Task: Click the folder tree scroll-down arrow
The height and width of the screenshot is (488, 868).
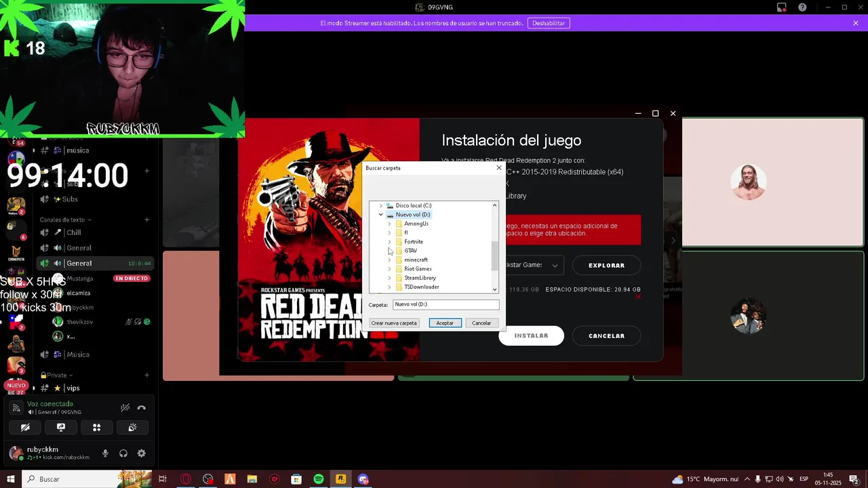Action: tap(494, 289)
